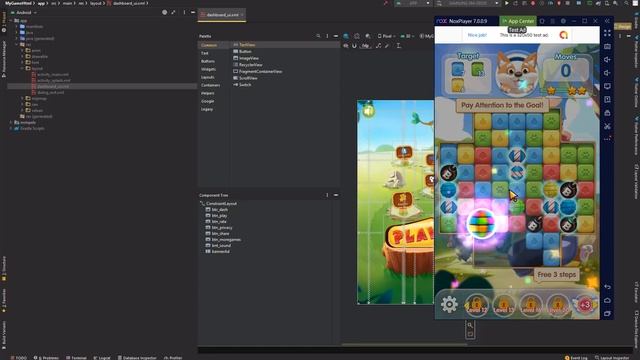
Task: Click NoxPlayer volume down icon
Action: [x=607, y=73]
